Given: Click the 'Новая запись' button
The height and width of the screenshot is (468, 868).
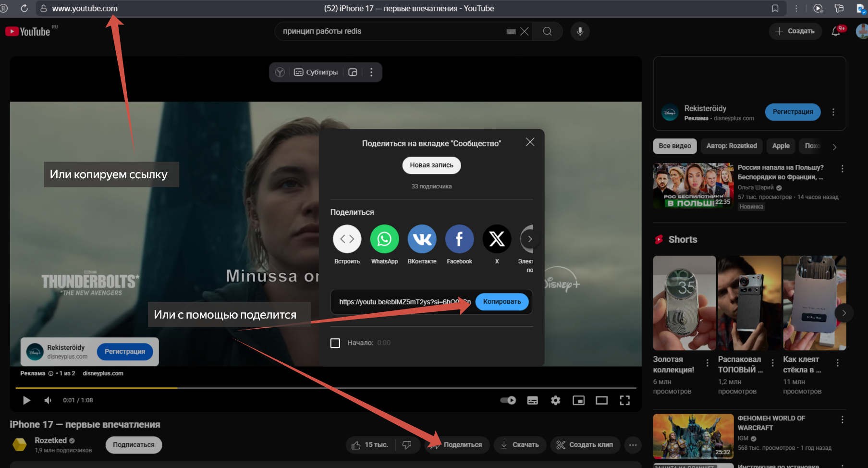Looking at the screenshot, I should click(x=431, y=165).
